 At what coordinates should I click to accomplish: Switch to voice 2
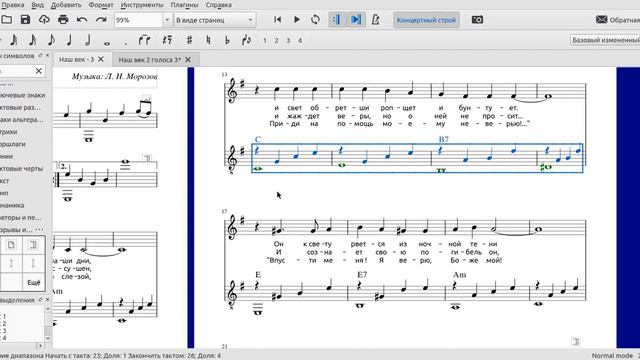coord(276,40)
